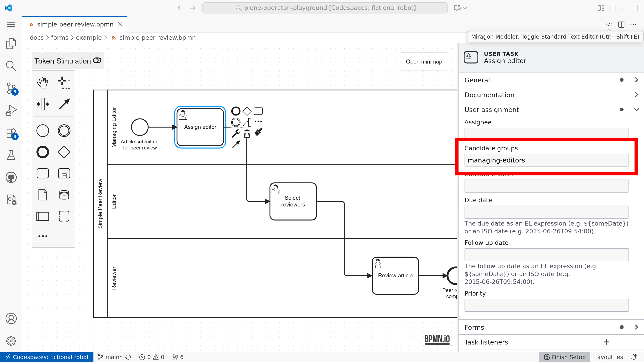Expand the Forms section
The width and height of the screenshot is (644, 362).
(637, 327)
